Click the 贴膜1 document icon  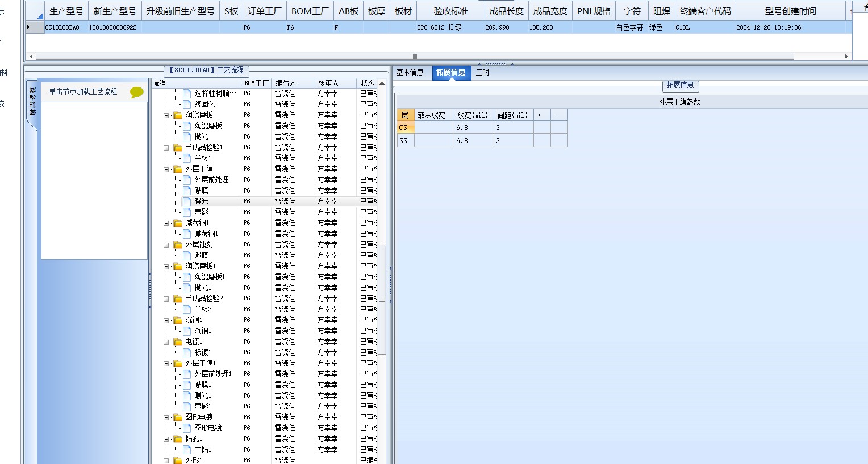[x=187, y=384]
